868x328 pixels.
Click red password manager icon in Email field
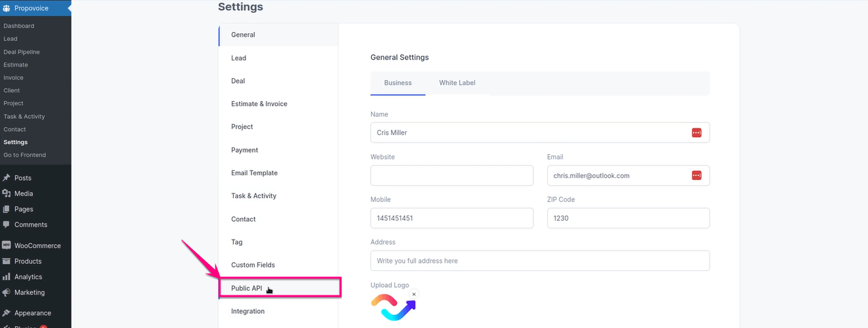tap(696, 175)
